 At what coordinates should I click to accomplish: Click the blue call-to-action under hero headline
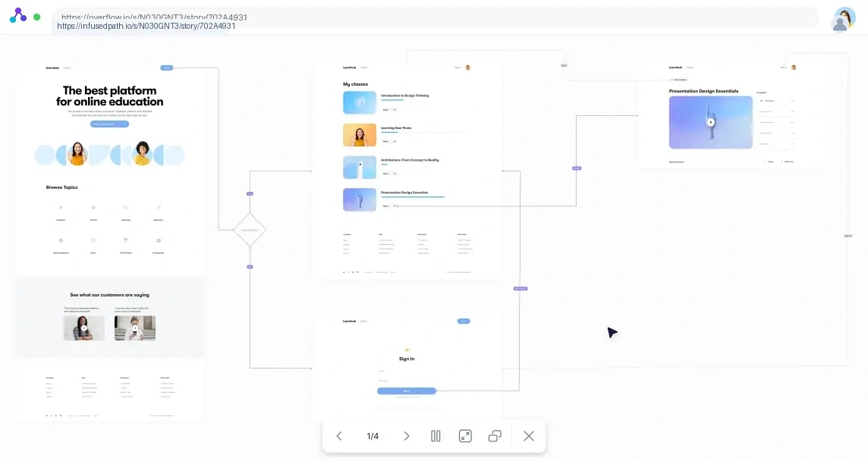109,124
